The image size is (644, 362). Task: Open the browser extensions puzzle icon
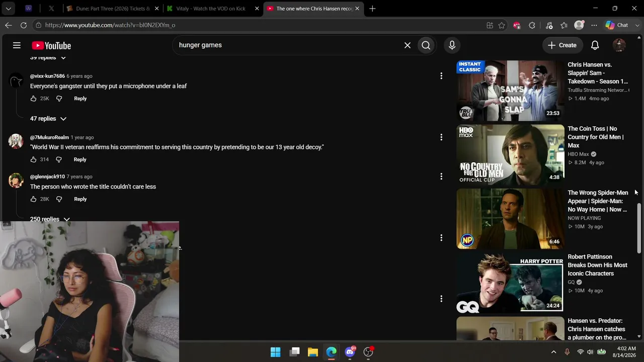532,25
